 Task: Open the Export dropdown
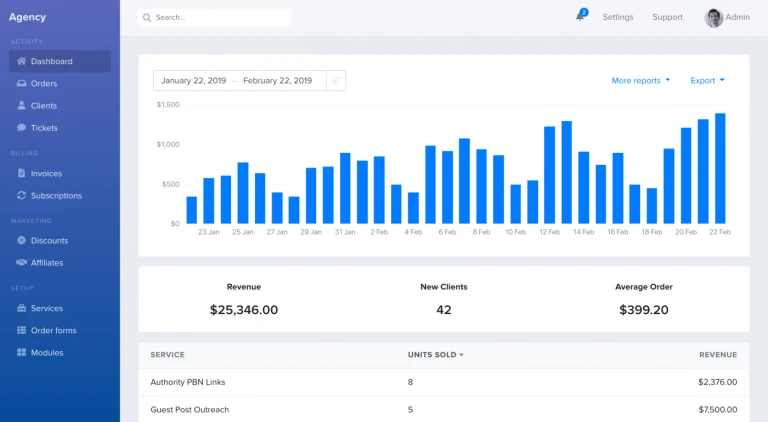tap(707, 80)
